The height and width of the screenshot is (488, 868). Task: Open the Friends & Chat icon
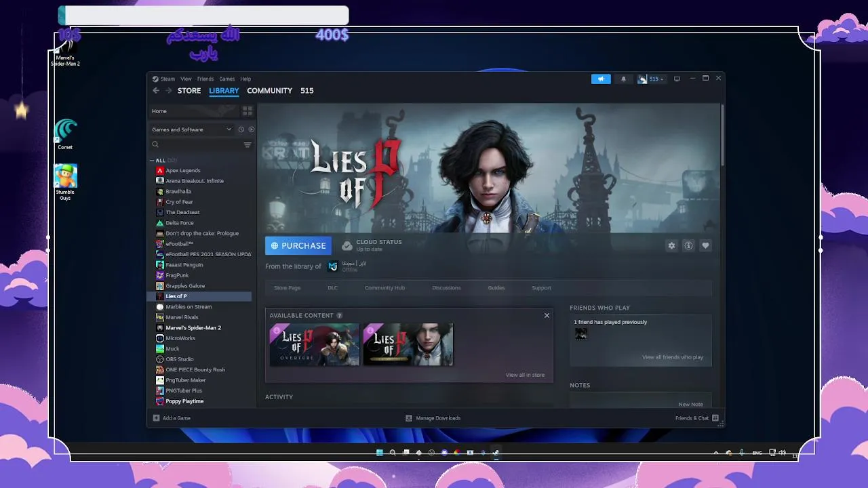[x=715, y=418]
